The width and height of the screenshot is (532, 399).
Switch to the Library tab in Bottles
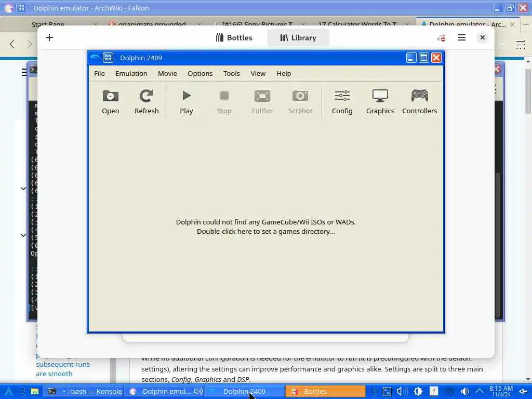coord(298,37)
